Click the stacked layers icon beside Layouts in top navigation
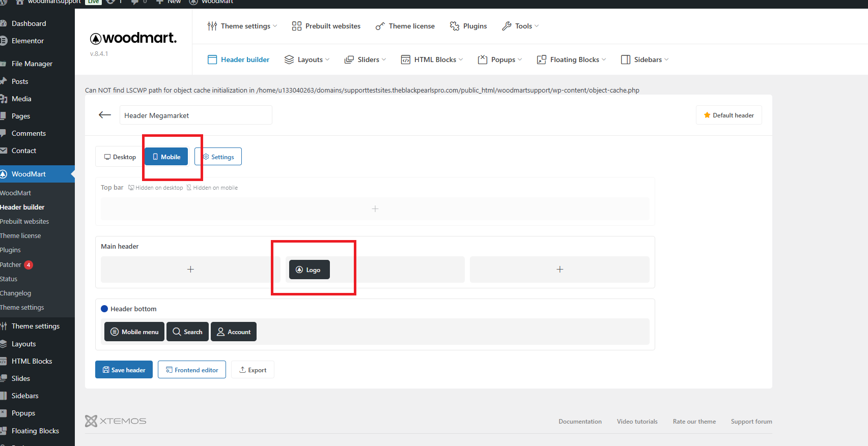 [x=289, y=60]
